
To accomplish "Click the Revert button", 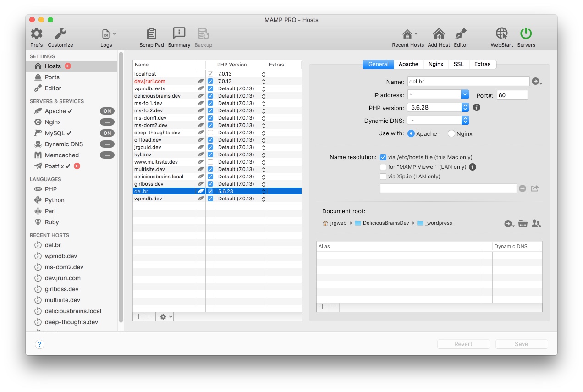I will 463,344.
